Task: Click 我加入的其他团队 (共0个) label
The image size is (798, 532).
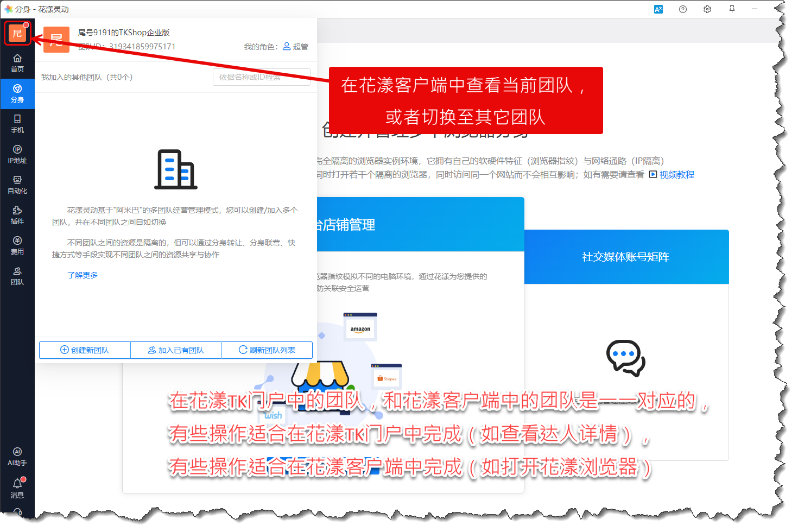Action: (87, 77)
